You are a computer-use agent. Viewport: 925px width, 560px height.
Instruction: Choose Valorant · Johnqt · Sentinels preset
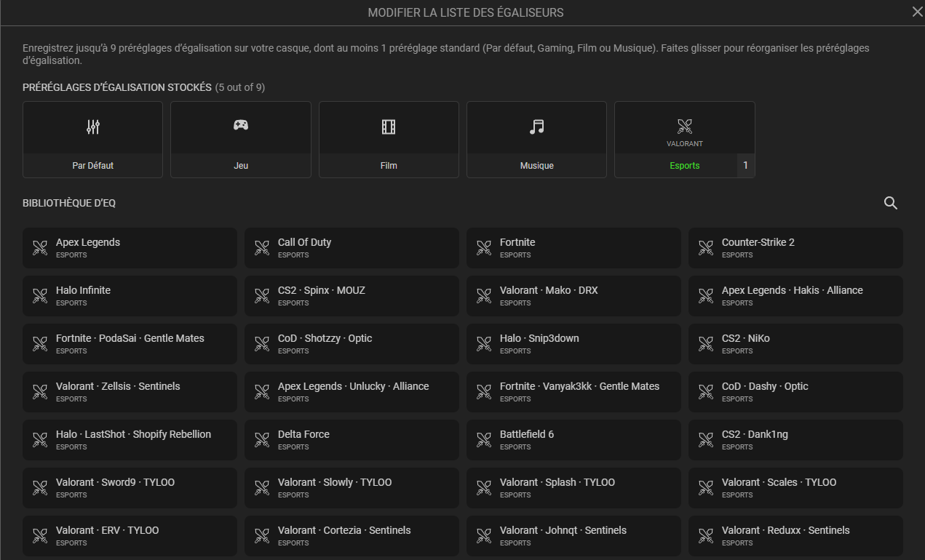(x=573, y=536)
